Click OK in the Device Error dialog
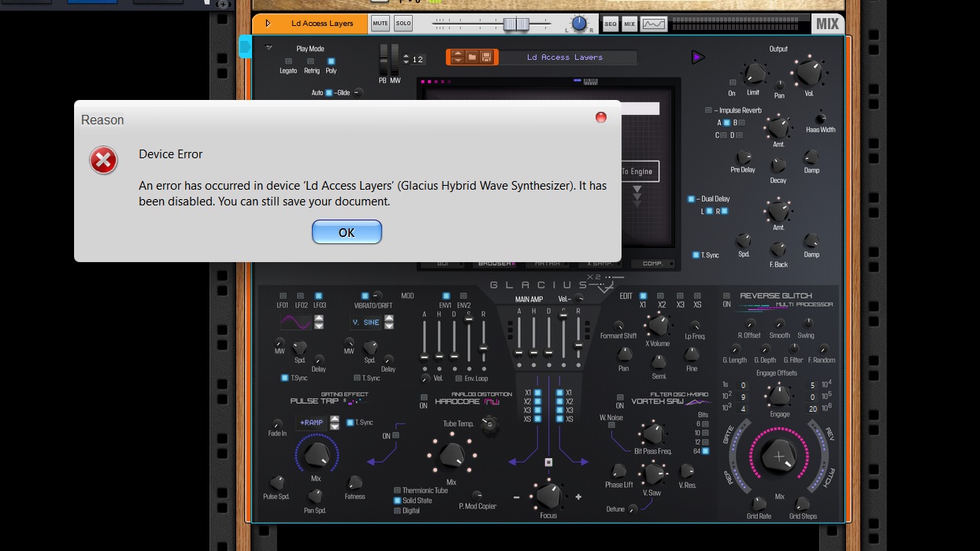The height and width of the screenshot is (551, 980). [347, 232]
